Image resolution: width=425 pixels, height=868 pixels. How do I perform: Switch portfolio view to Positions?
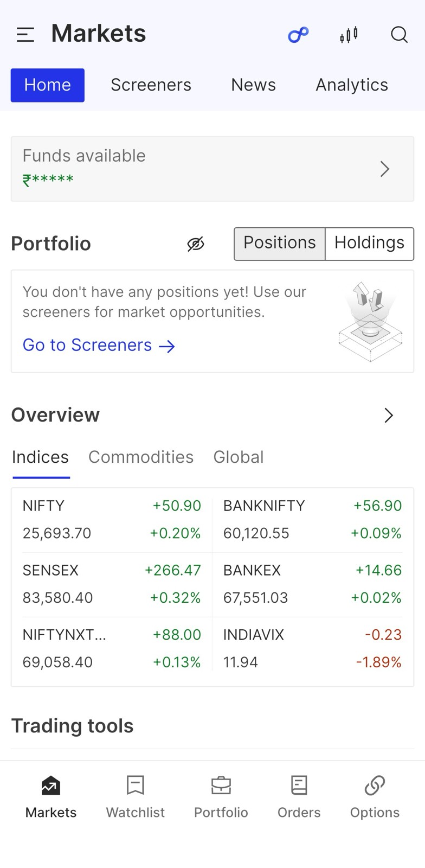[x=279, y=244]
